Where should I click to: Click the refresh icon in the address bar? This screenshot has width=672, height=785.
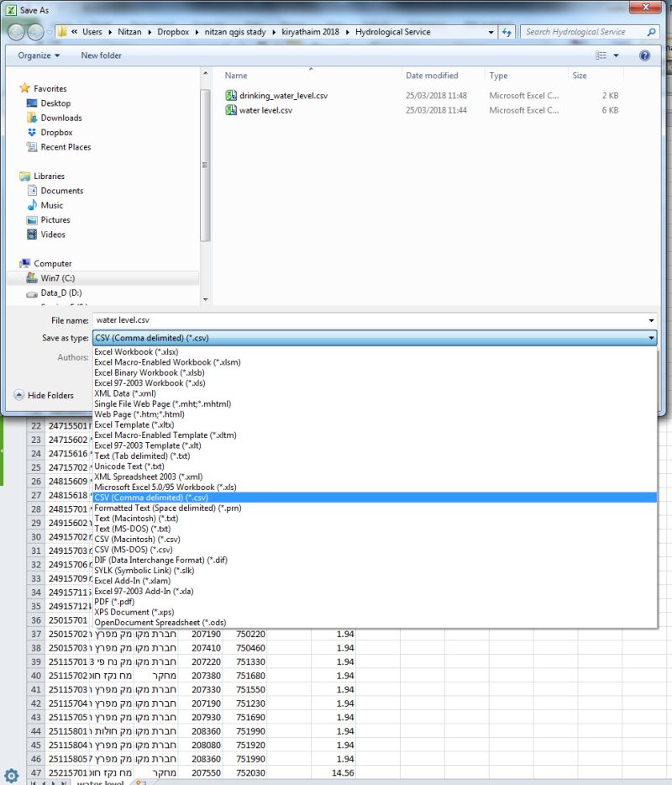click(508, 30)
